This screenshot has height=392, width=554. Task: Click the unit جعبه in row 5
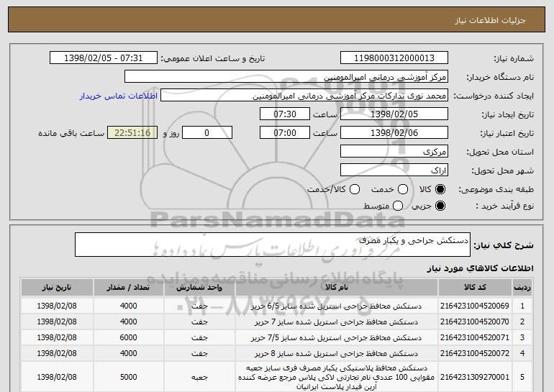point(199,377)
